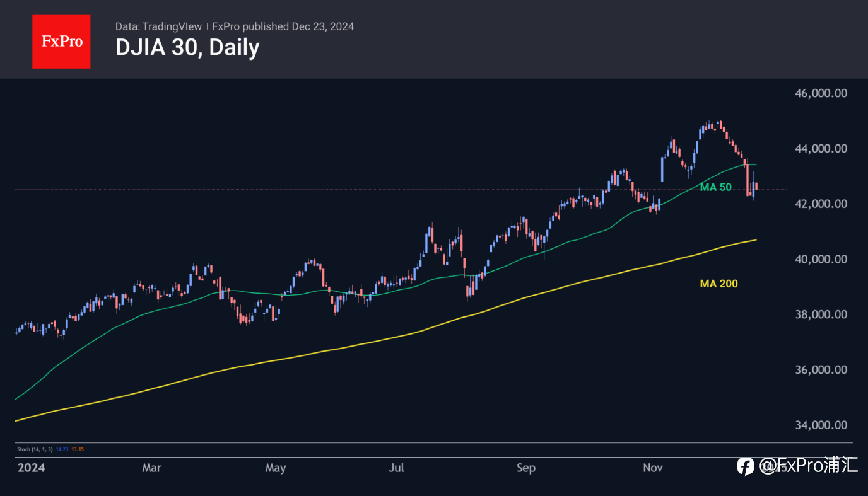This screenshot has width=868, height=496.
Task: Click the 40,000.00 price axis label
Action: coord(820,259)
